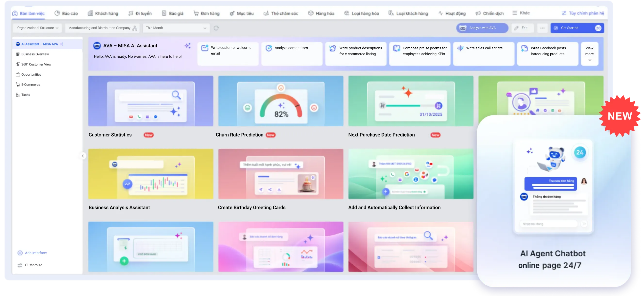
Task: Expand the Organizational Structure dropdown
Action: (x=37, y=28)
